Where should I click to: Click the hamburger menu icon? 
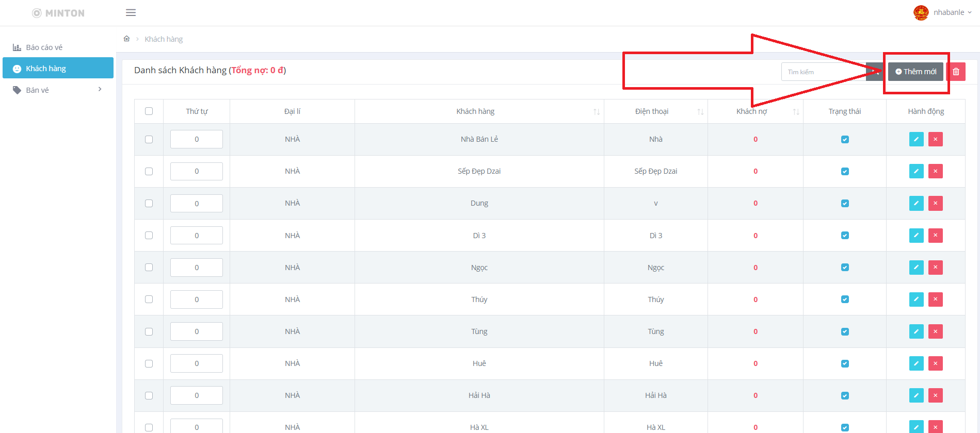131,12
